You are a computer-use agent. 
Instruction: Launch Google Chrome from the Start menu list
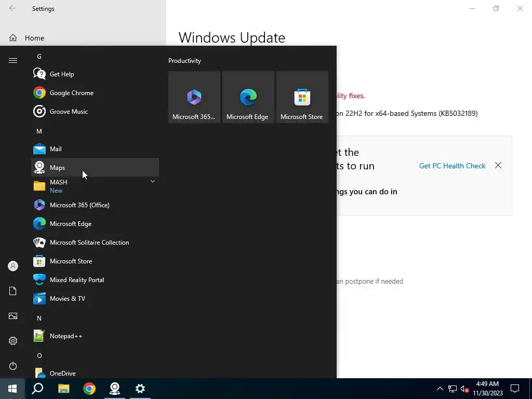(x=95, y=92)
